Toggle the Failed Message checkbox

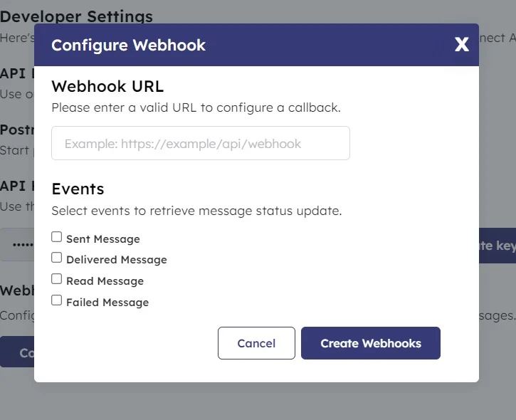click(x=57, y=300)
